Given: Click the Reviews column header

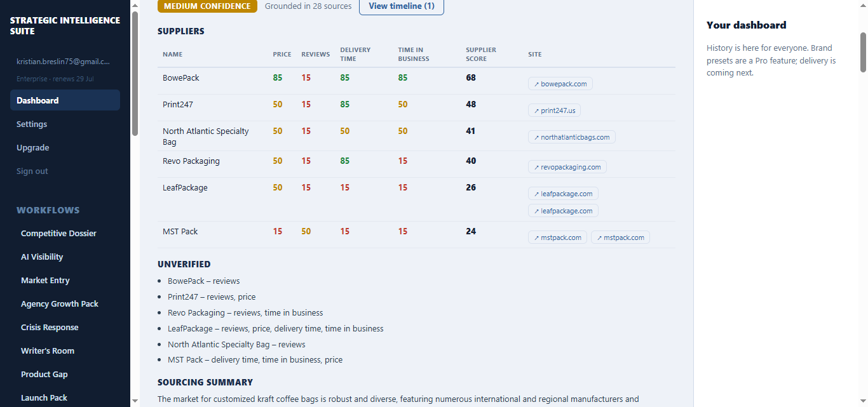Looking at the screenshot, I should click(x=316, y=55).
